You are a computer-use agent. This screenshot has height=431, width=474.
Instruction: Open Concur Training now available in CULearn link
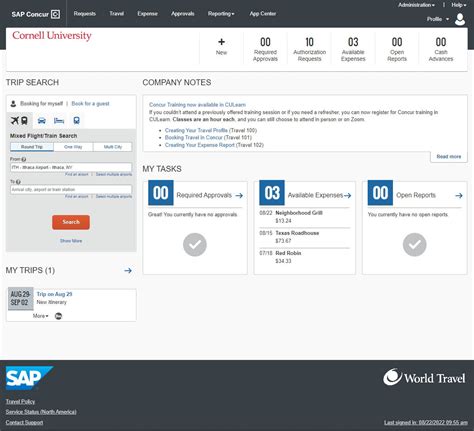coord(197,105)
